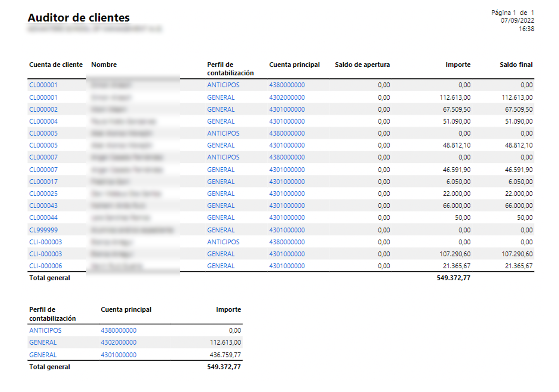Click the Cuenta de cliente column header
559x392 pixels.
coord(56,65)
